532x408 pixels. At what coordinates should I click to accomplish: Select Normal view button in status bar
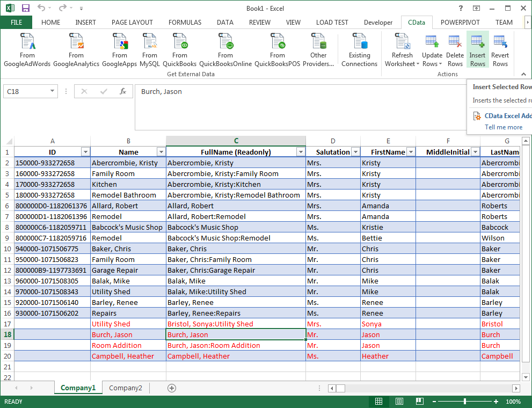coord(378,402)
